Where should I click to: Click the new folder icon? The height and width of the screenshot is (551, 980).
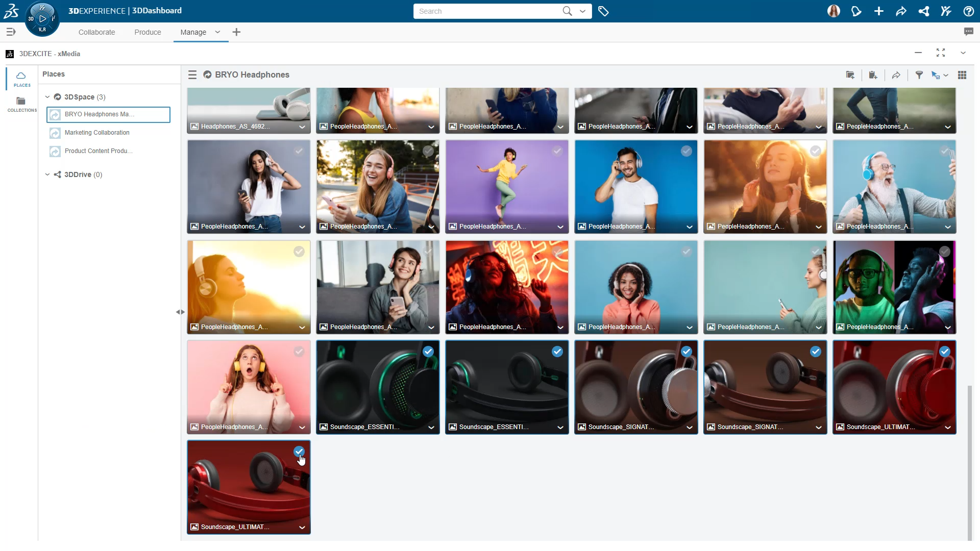pyautogui.click(x=850, y=75)
